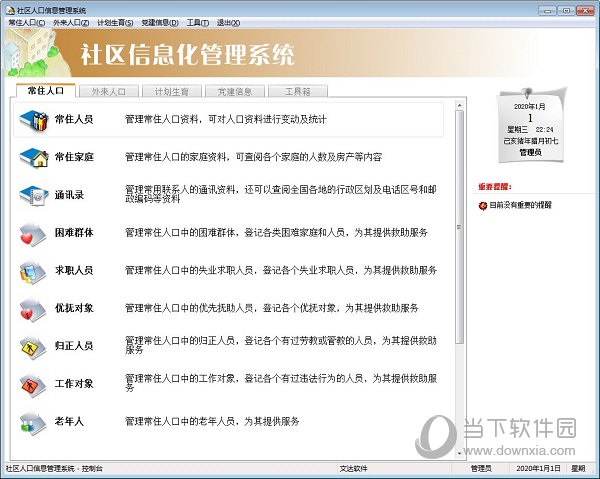Open the 常住人员 book icon
This screenshot has width=600, height=479.
click(34, 120)
